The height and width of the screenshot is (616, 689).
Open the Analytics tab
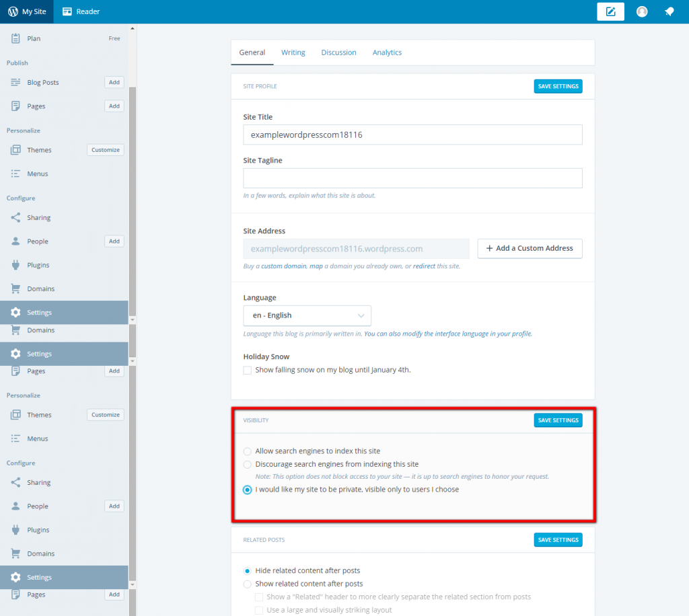point(387,52)
